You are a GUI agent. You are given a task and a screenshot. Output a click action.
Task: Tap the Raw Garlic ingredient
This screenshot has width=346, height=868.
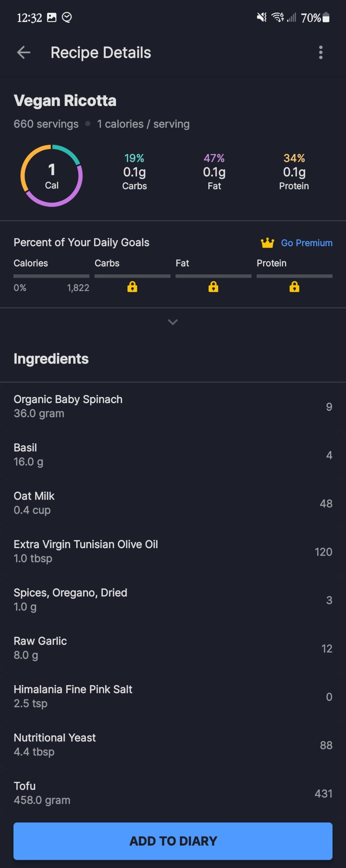click(173, 648)
